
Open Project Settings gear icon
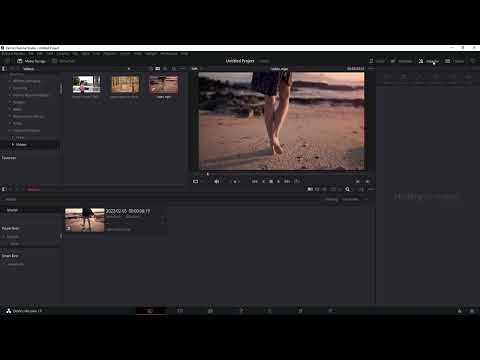[x=472, y=311]
